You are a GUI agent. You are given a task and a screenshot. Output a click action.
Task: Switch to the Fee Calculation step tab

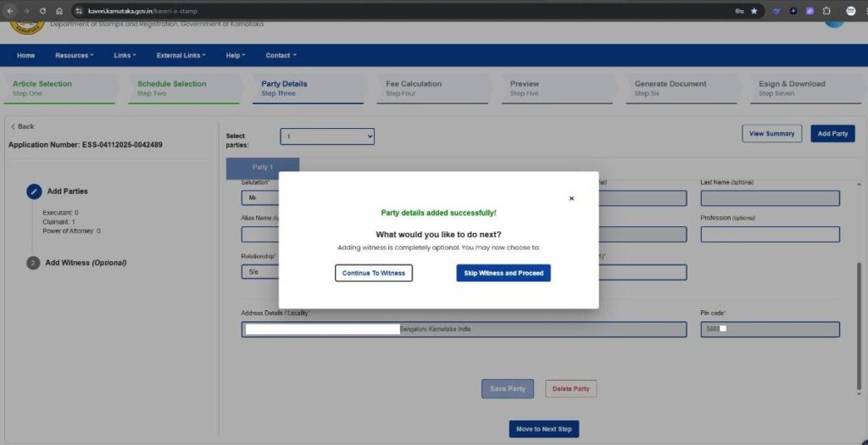pos(414,88)
